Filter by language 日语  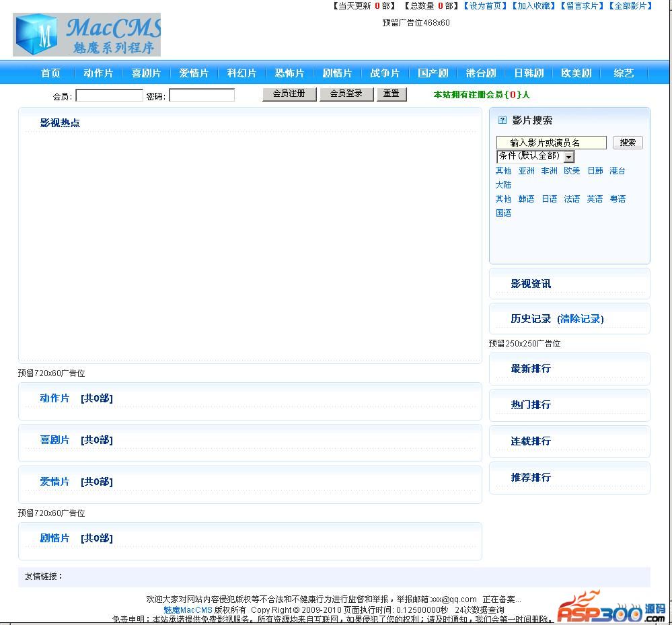(x=549, y=199)
